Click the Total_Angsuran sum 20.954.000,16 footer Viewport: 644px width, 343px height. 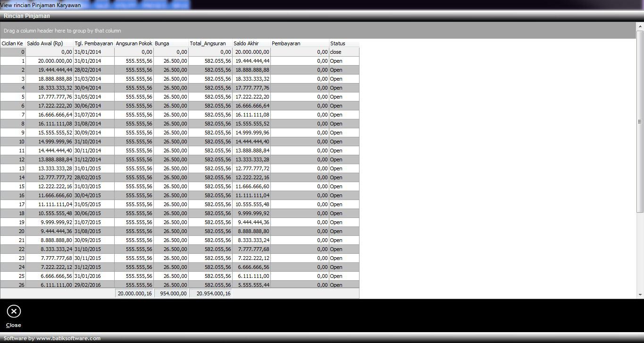(x=210, y=293)
